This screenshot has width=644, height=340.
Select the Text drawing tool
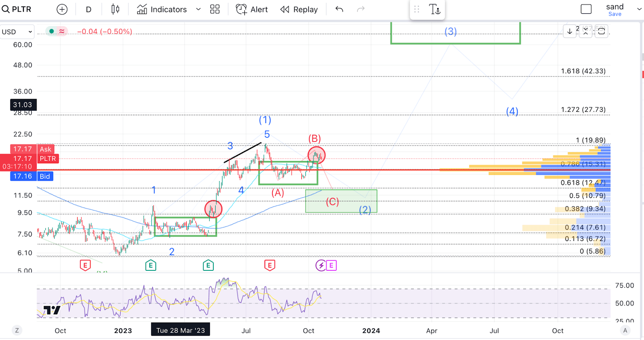(x=435, y=9)
